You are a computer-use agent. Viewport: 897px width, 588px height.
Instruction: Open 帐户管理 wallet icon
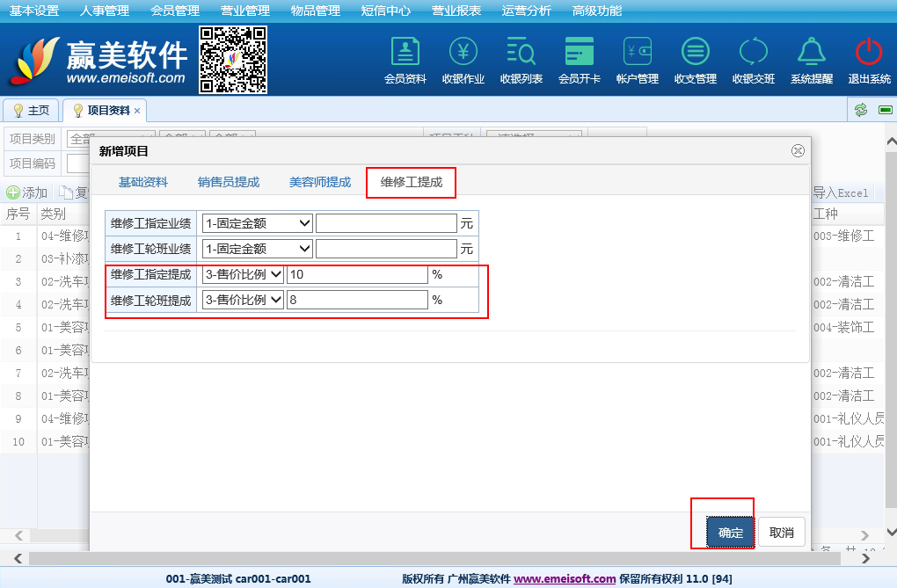[637, 53]
